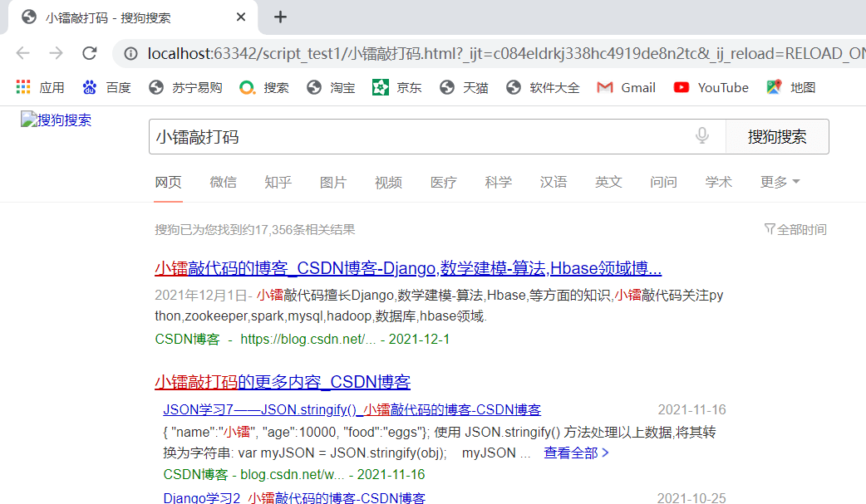Click the result count text 搜狗已为您找到约17,356条相关结果
The image size is (866, 504).
tap(254, 230)
